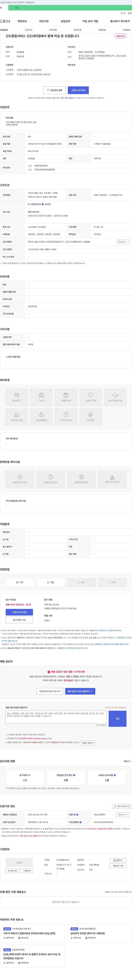This screenshot has height=980, width=132.
Task: Click the 거짓구인광고 신고 button
Action: click(122, 806)
